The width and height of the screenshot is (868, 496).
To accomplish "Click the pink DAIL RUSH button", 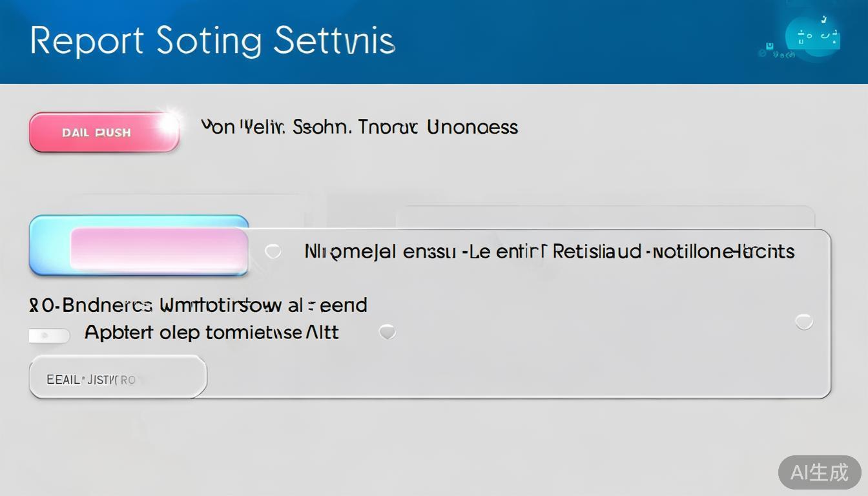I will tap(103, 132).
